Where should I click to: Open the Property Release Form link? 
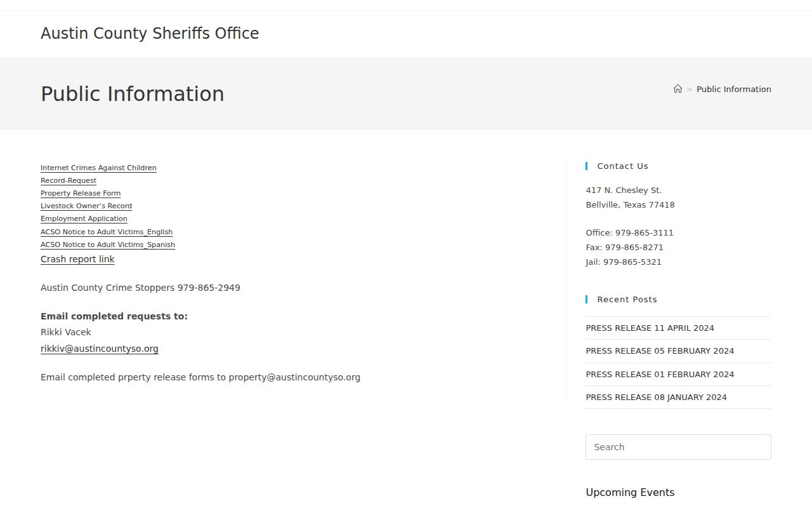[81, 194]
